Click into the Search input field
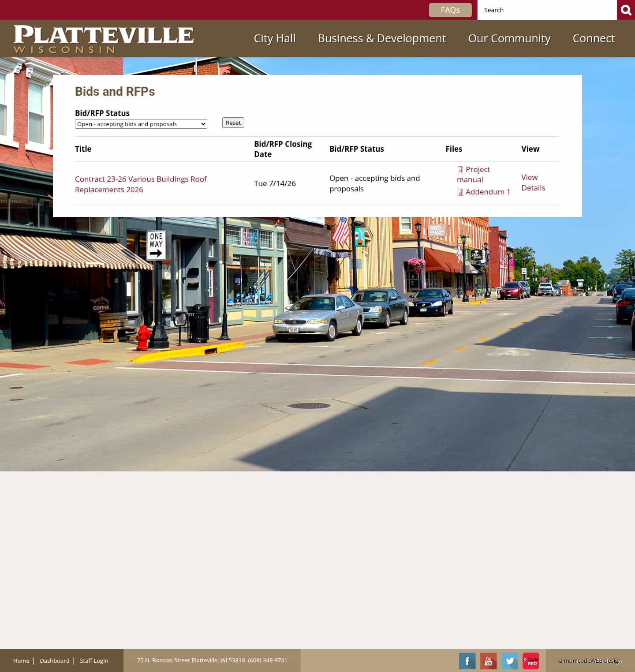635x672 pixels. pos(547,10)
